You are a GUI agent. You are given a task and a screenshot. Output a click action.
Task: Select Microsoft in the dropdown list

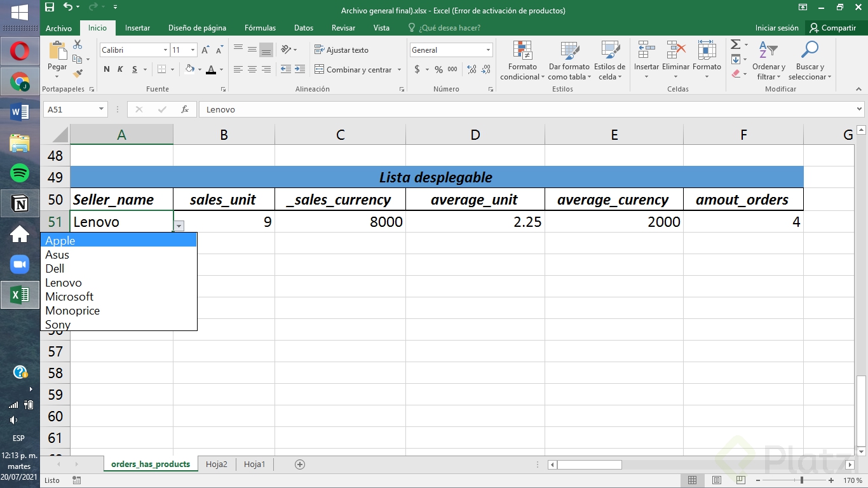[119, 297]
